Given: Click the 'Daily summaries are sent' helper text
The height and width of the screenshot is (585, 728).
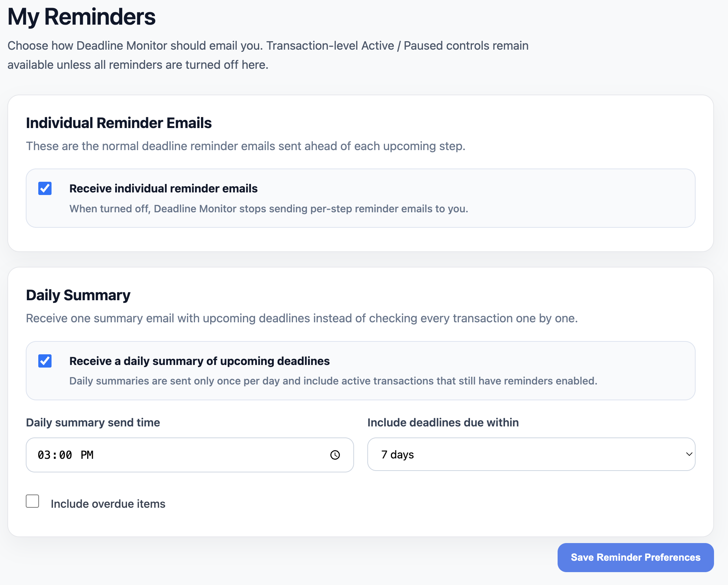Looking at the screenshot, I should pos(333,381).
